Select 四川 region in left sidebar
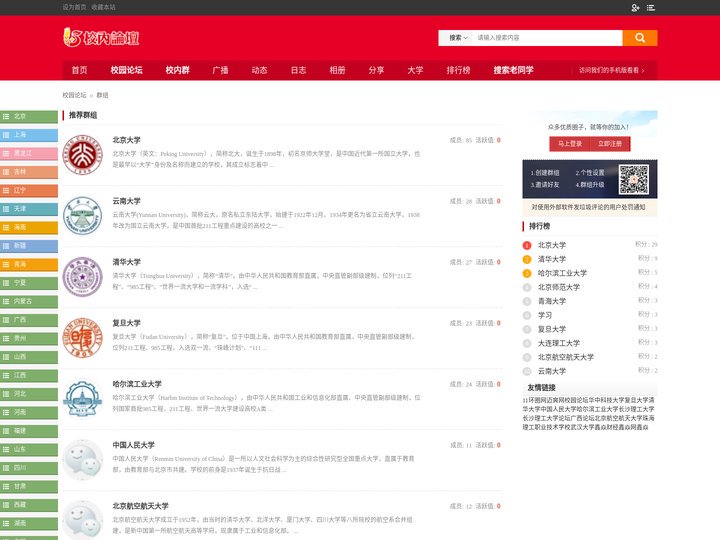Screen dimensions: 720x540 (29, 468)
